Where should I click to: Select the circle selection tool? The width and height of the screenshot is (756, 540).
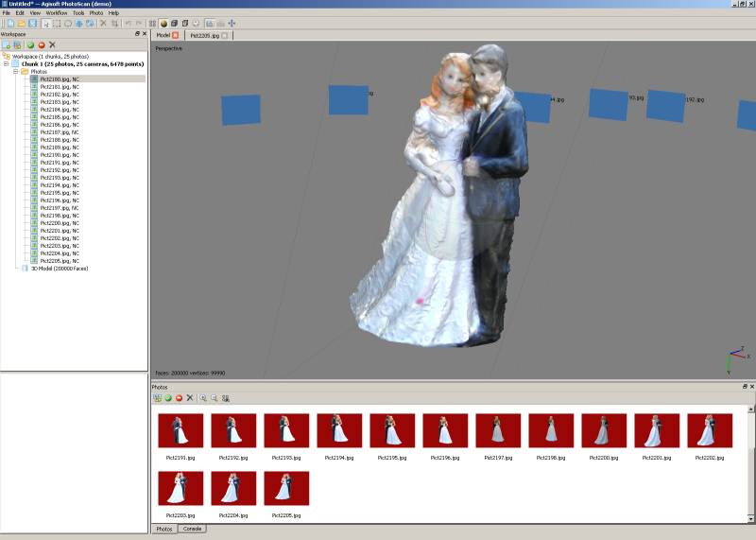click(68, 23)
